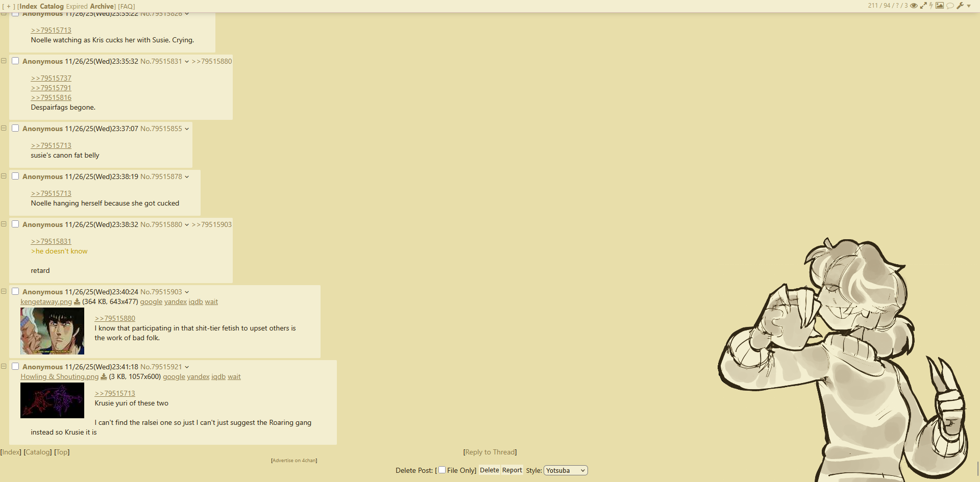This screenshot has width=980, height=482.
Task: Download Howling & Shouting.png via download icon
Action: coord(104,377)
